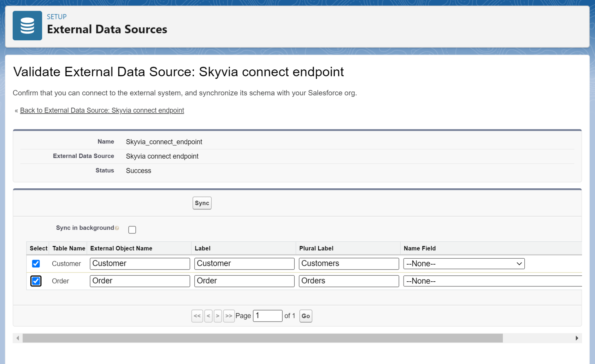The width and height of the screenshot is (595, 364).
Task: Click the next page arrow icon
Action: [218, 316]
